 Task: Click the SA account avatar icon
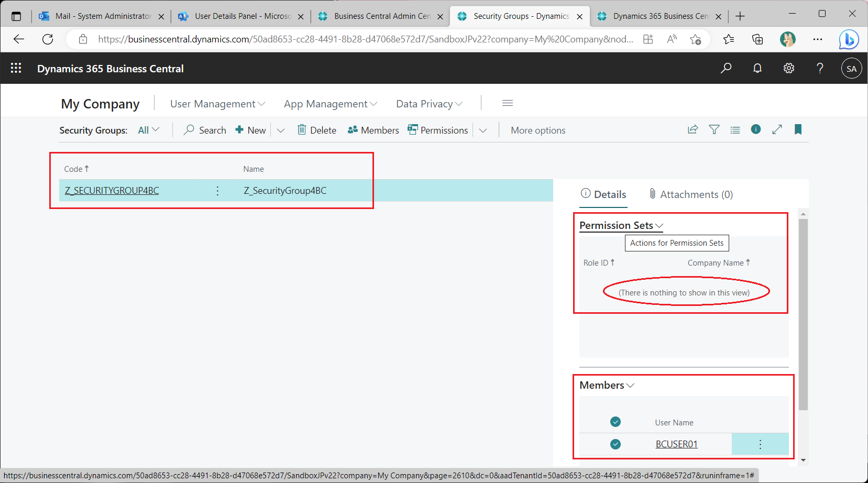(x=851, y=68)
